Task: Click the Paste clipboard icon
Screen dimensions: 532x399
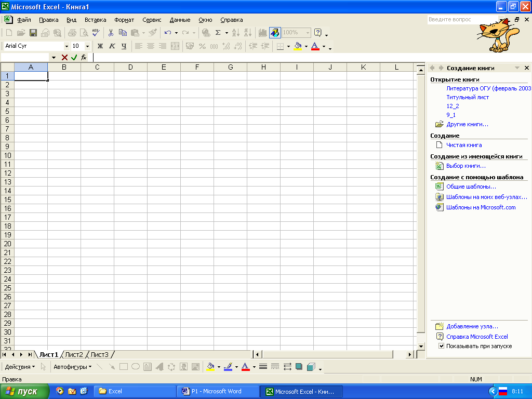Action: click(x=135, y=33)
